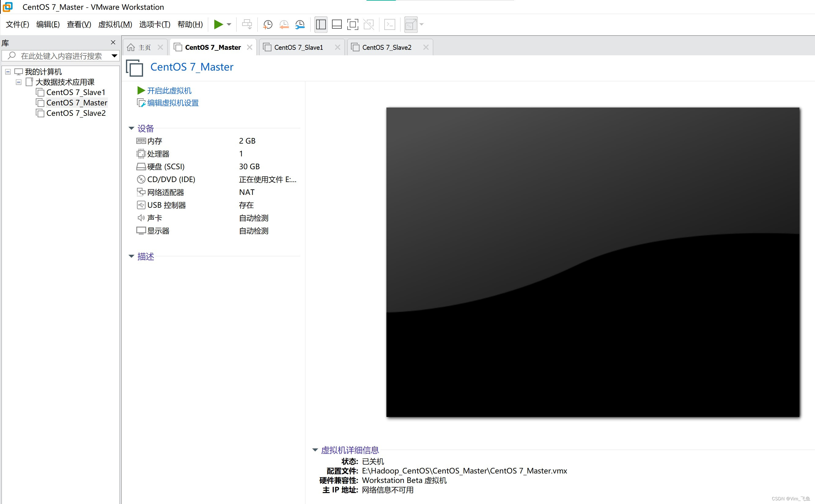Toggle the library panel visibility icon
The width and height of the screenshot is (815, 504).
pos(320,24)
